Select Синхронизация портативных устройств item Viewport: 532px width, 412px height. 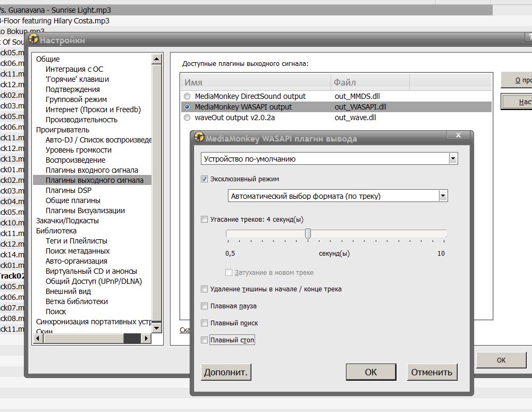[x=94, y=322]
